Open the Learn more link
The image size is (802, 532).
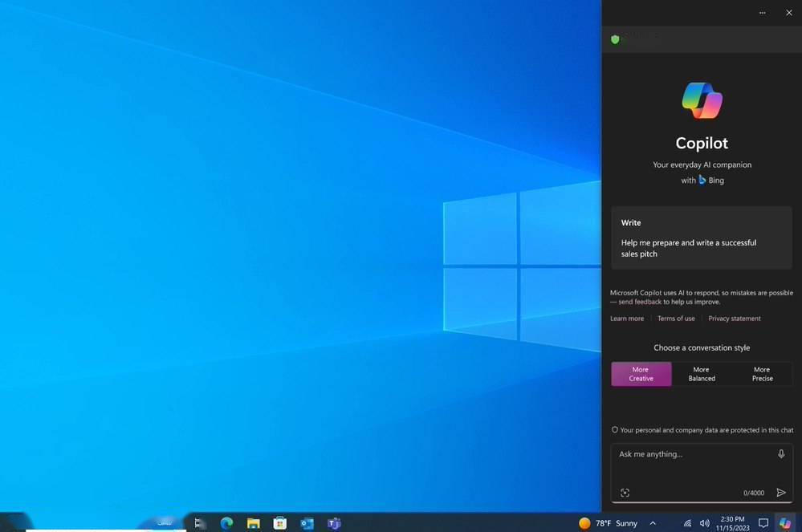coord(627,319)
